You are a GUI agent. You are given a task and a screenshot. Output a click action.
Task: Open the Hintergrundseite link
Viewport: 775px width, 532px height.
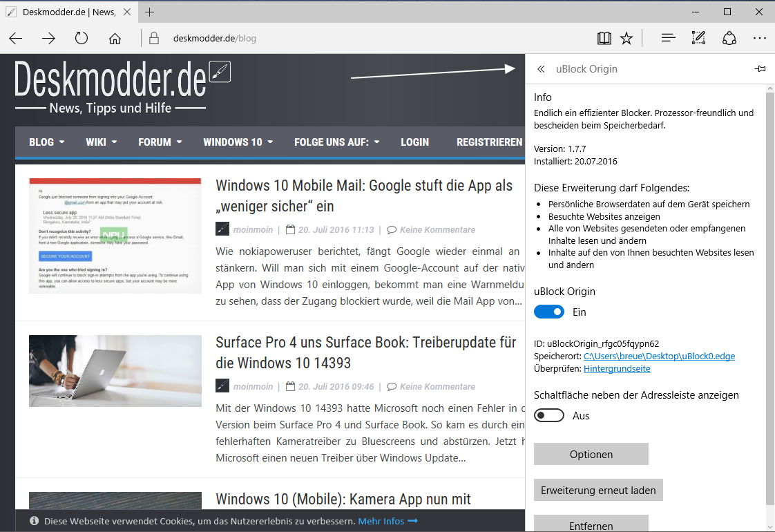pyautogui.click(x=617, y=368)
